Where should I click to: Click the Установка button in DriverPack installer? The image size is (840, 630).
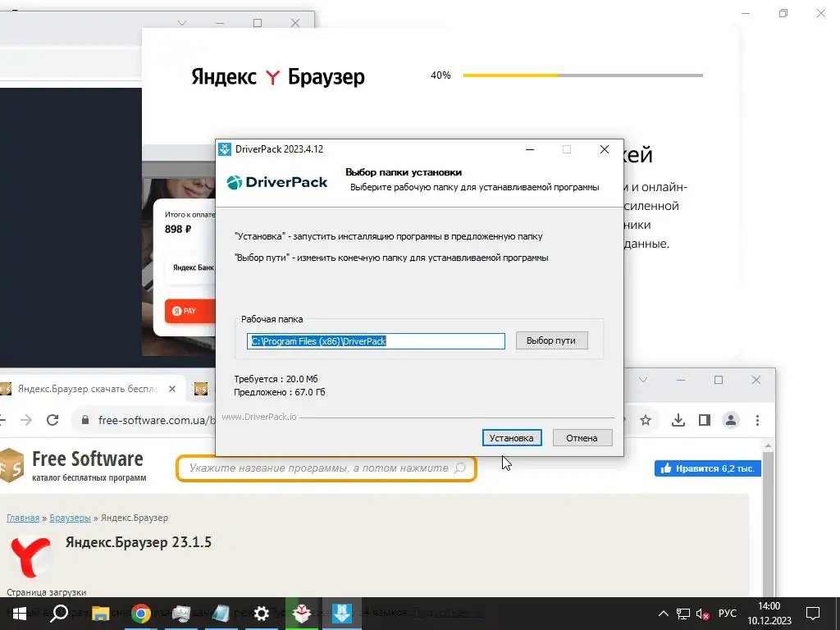[x=512, y=438]
